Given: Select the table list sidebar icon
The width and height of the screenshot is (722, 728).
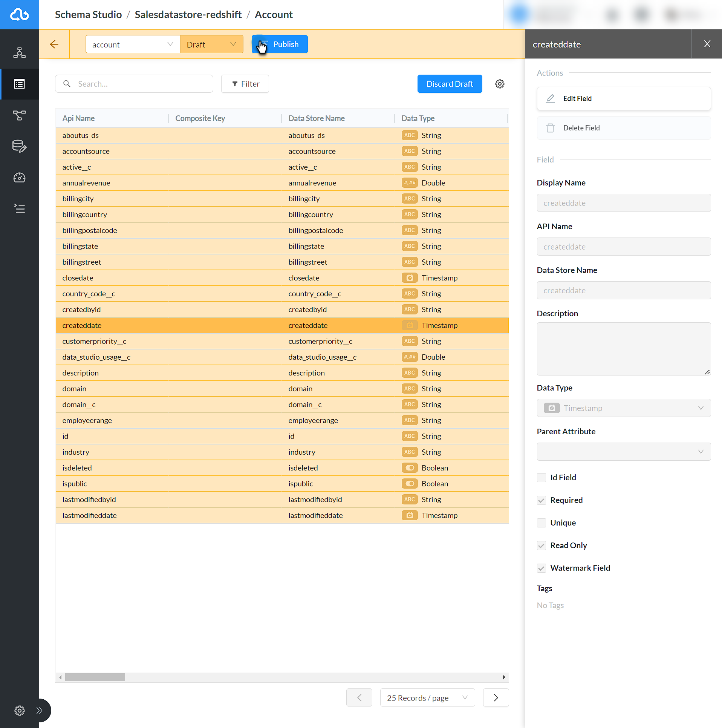Looking at the screenshot, I should point(19,84).
